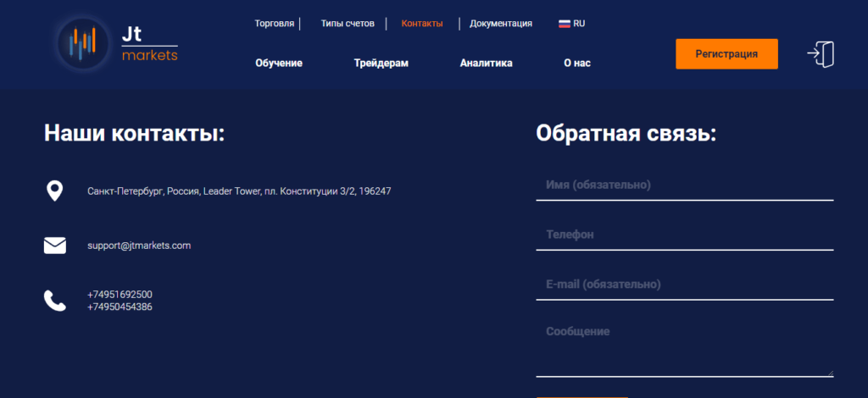The width and height of the screenshot is (868, 398).
Task: Click the Jt markets candlestick logo
Action: (x=83, y=44)
